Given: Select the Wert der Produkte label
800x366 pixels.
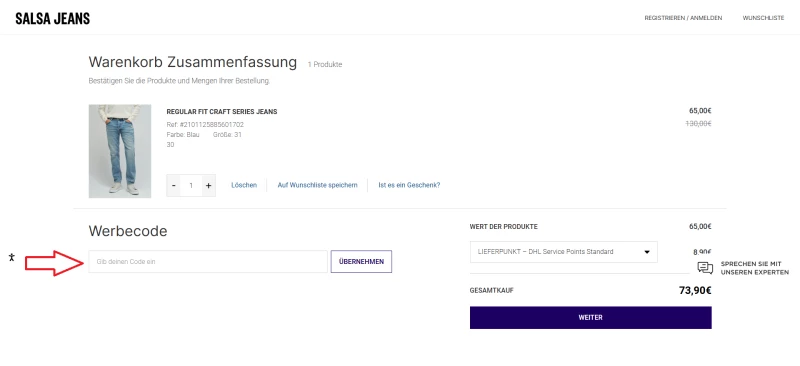Looking at the screenshot, I should [x=504, y=227].
